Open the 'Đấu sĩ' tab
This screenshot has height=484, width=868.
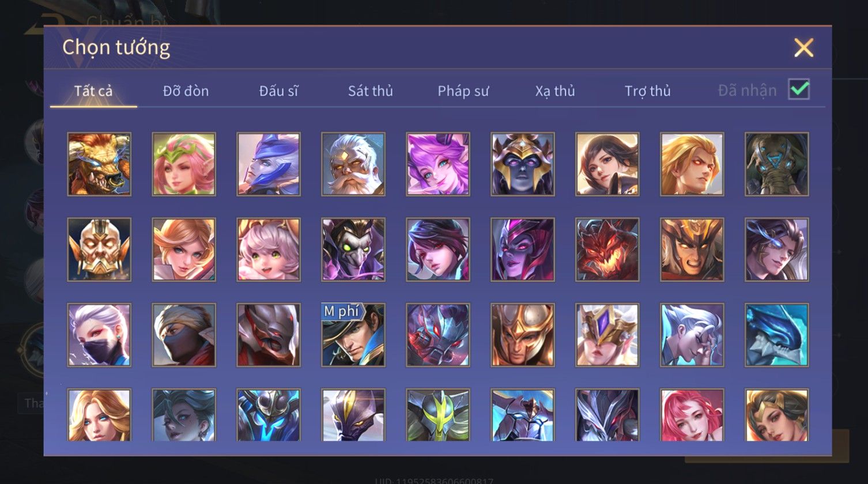278,90
